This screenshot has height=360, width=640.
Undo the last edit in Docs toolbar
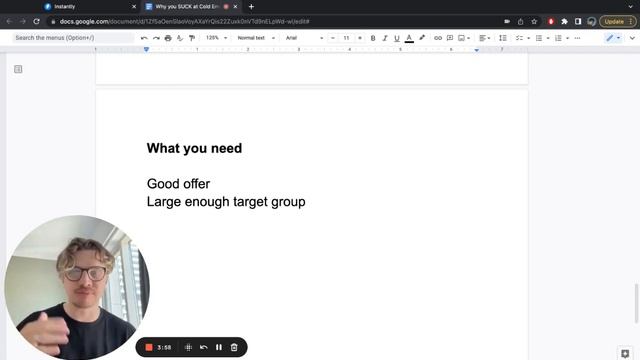tap(144, 38)
